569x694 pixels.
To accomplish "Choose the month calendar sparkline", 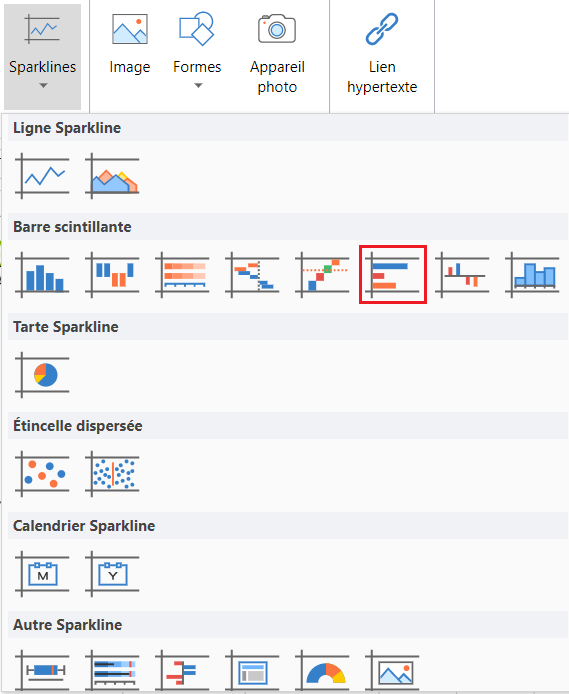I will (42, 574).
